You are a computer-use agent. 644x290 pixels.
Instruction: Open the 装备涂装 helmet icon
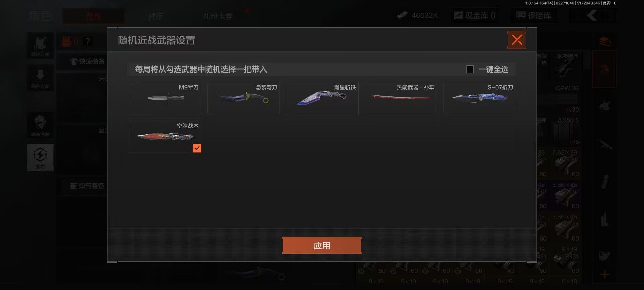[x=40, y=126]
